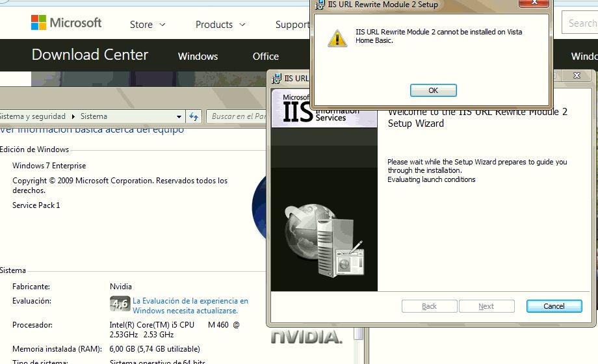The height and width of the screenshot is (364, 598).
Task: Open the address bar history dropdown
Action: 179,117
